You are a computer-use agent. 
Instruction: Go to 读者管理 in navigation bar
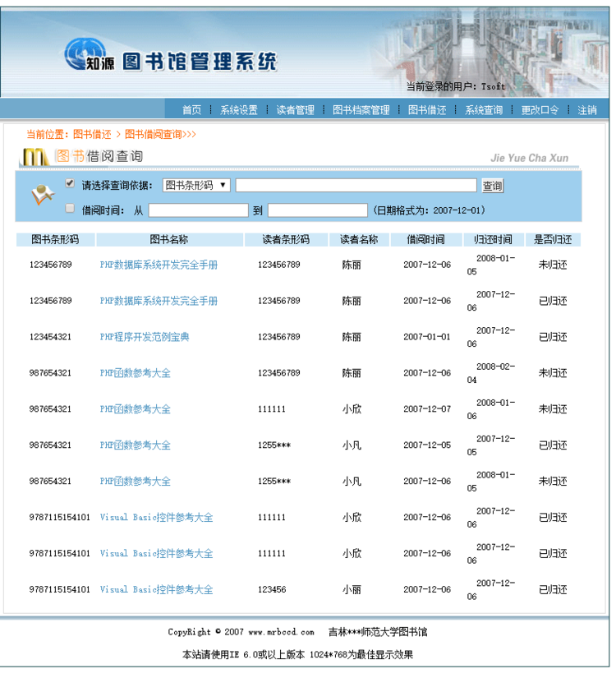pyautogui.click(x=295, y=110)
